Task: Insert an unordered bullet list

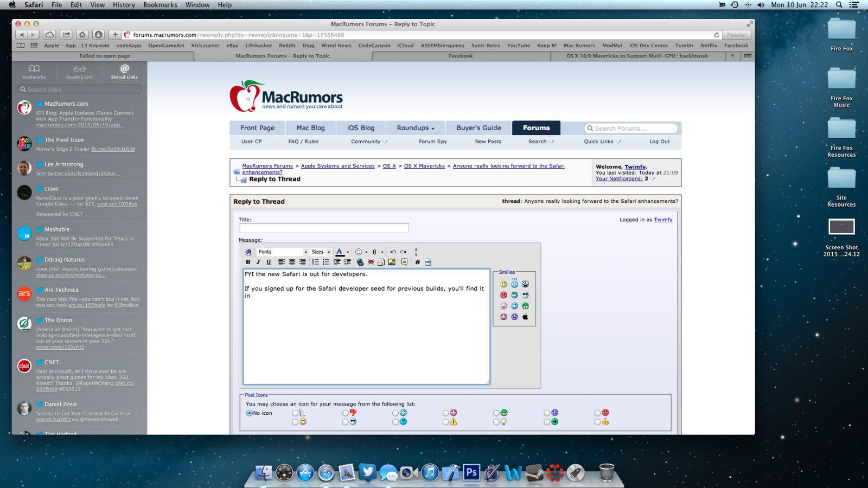Action: [x=325, y=262]
